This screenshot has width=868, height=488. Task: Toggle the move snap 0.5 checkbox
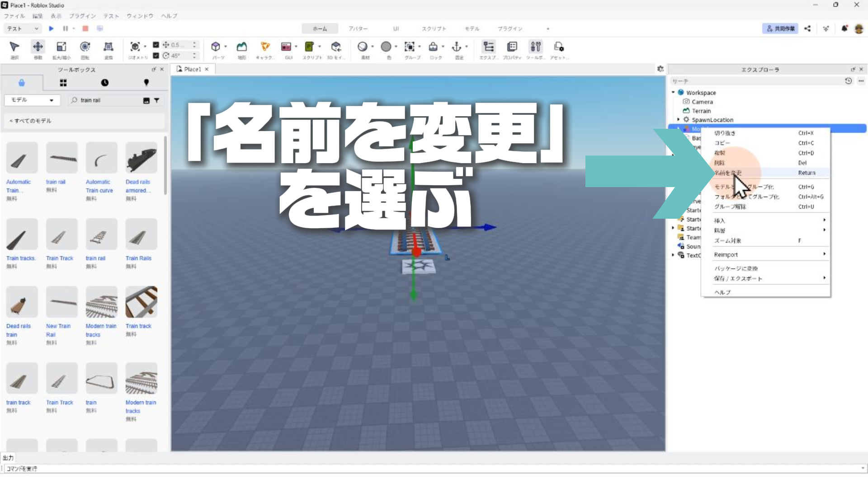click(x=156, y=45)
